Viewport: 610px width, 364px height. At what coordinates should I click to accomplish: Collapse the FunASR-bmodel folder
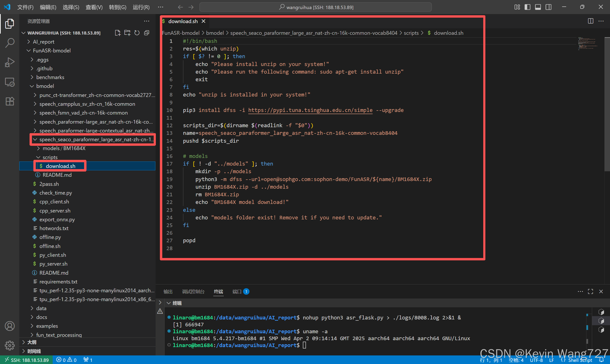(87, 51)
